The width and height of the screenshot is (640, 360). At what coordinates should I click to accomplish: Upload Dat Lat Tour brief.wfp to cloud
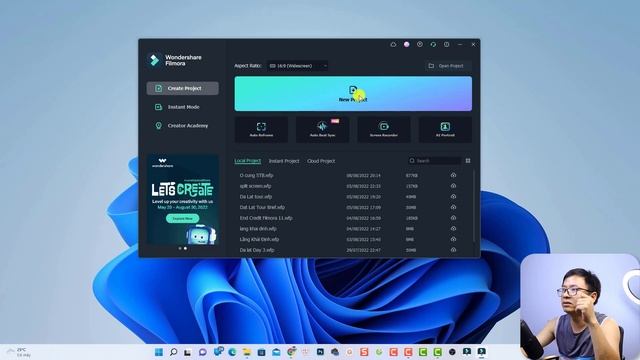[x=453, y=207]
